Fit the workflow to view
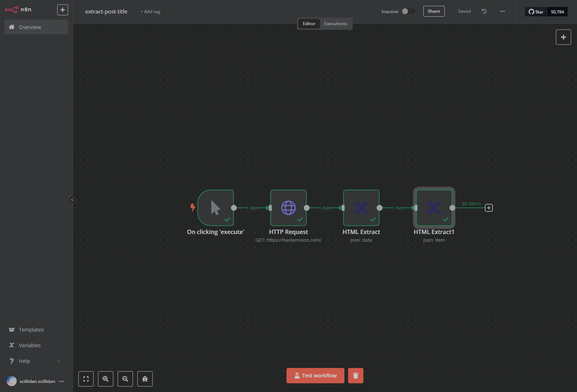 86,379
